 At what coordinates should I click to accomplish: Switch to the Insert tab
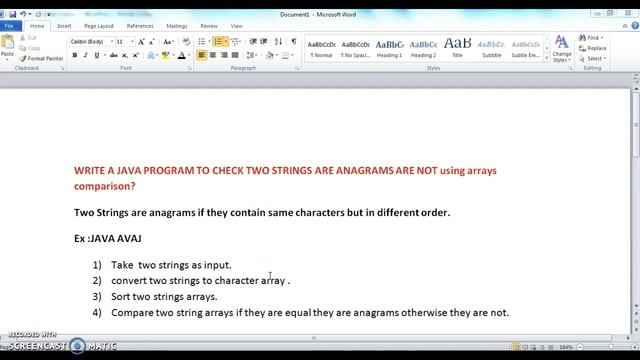pyautogui.click(x=64, y=26)
